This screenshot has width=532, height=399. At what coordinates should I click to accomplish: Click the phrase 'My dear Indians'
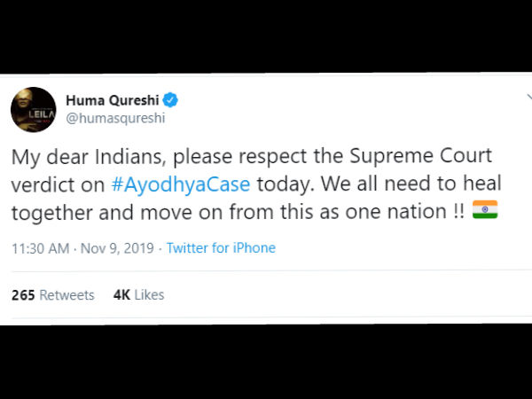coord(89,158)
